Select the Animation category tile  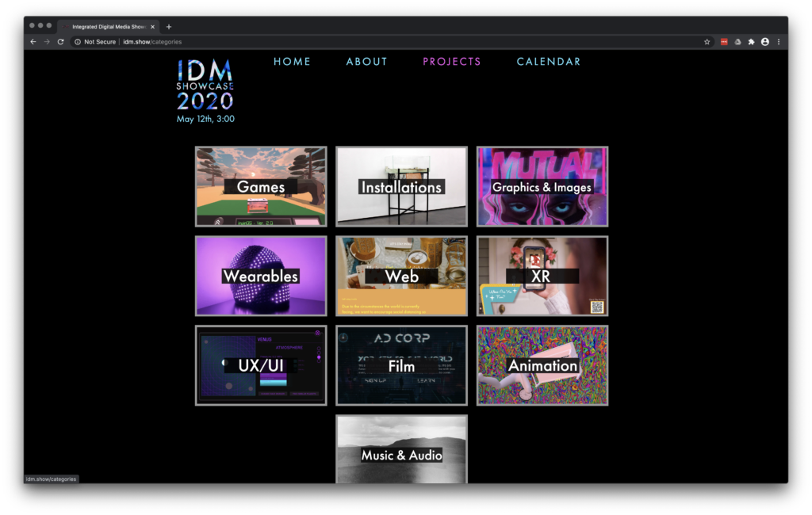click(542, 365)
